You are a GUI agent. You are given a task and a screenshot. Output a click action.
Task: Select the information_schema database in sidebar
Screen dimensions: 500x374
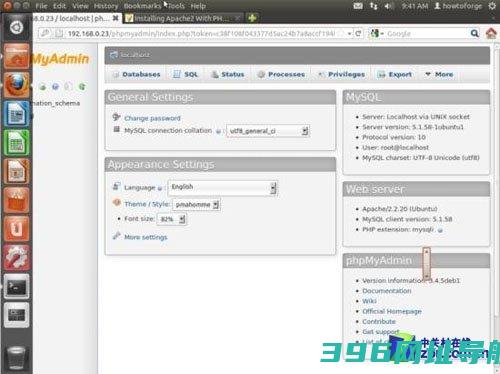(x=56, y=103)
